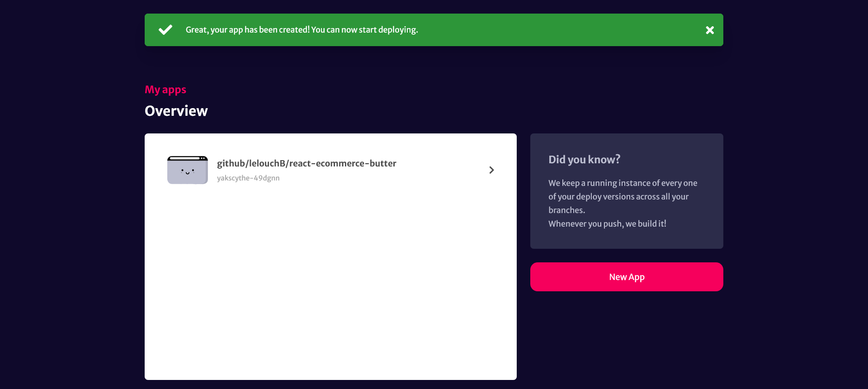
Task: Click the black title bar of the app icon
Action: pos(188,158)
